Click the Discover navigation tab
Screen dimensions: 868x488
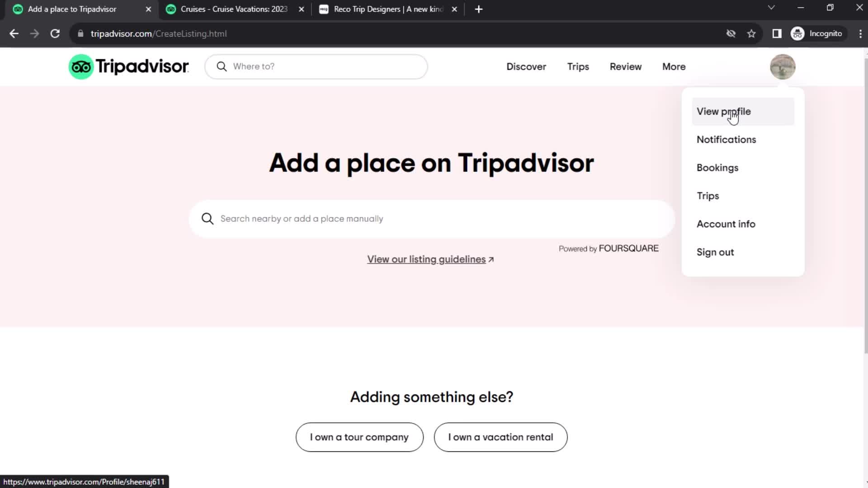click(526, 66)
